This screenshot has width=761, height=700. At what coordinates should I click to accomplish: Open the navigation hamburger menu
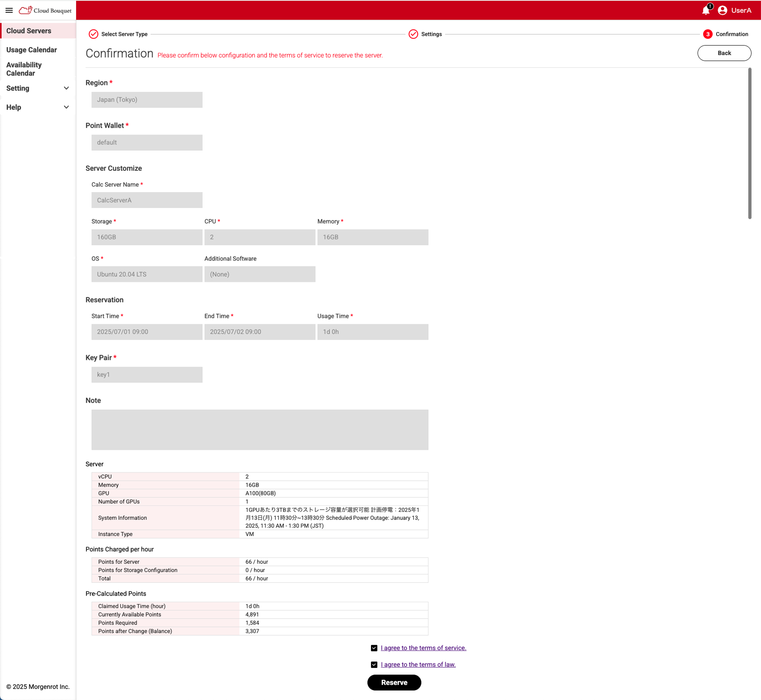click(9, 10)
